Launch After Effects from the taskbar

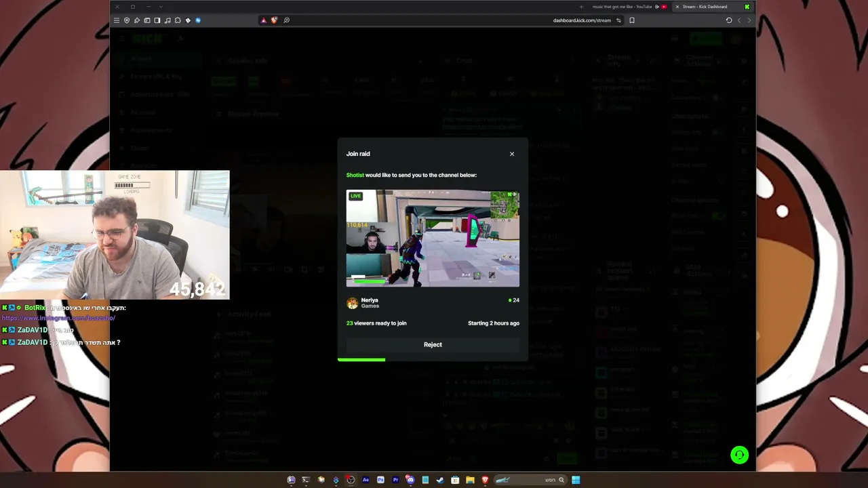click(x=366, y=480)
